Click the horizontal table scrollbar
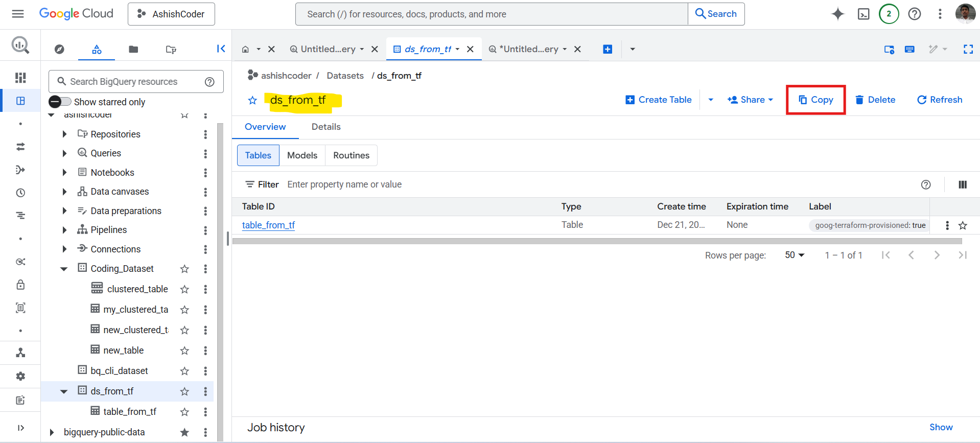 coord(597,241)
